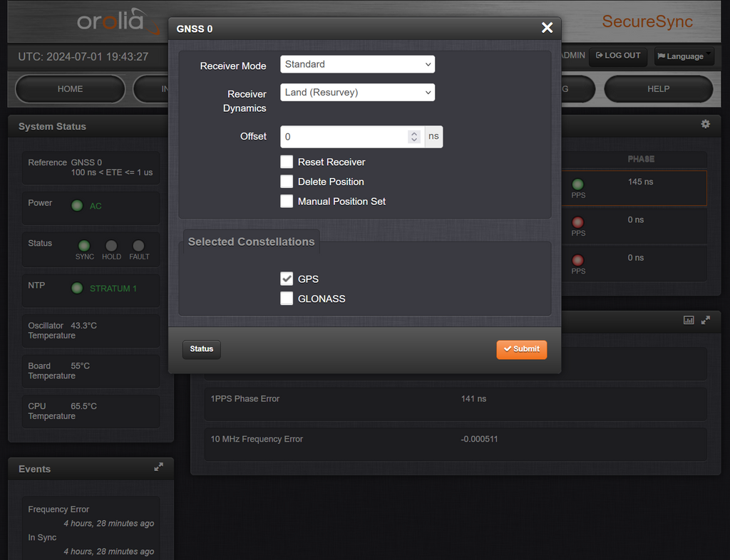Open the Receiver Mode dropdown

(x=357, y=64)
